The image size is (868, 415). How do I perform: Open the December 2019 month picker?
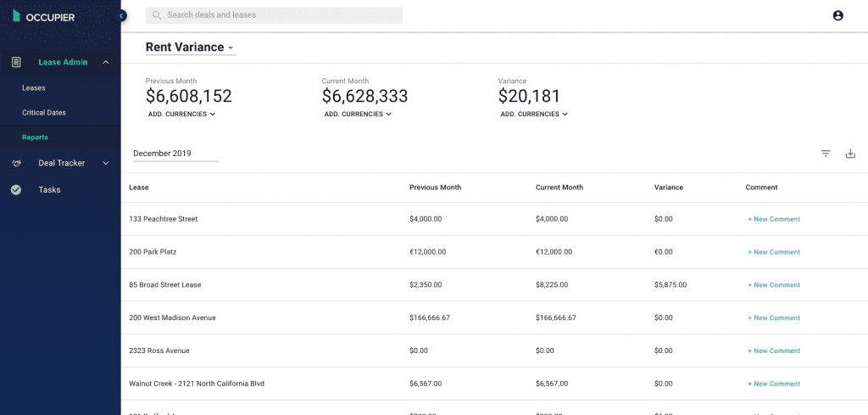[x=175, y=154]
